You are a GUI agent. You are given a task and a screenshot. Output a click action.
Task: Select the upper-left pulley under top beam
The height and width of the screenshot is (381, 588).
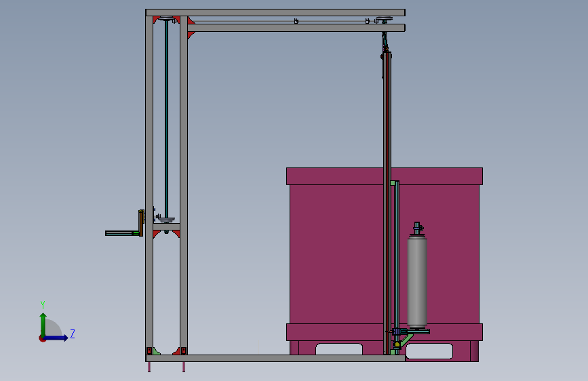[166, 18]
